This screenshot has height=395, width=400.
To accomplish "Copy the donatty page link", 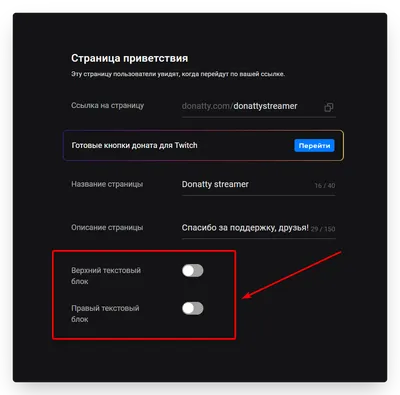I will click(x=329, y=107).
